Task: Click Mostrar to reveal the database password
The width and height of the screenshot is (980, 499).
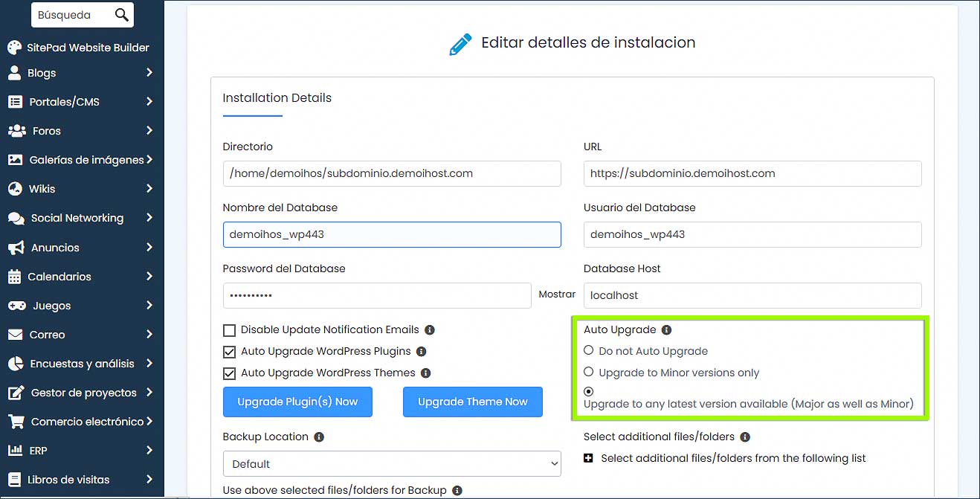Action: click(x=556, y=294)
